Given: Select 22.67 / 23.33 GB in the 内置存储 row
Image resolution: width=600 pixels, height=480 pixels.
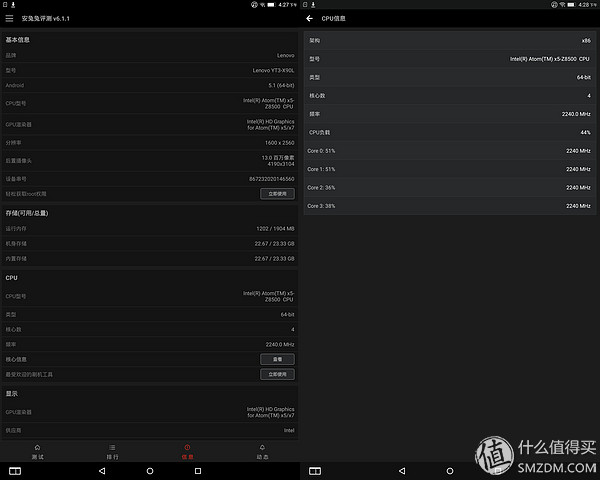Looking at the screenshot, I should pos(274,258).
